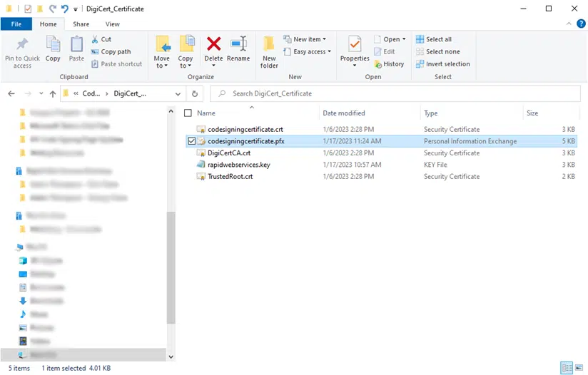This screenshot has height=375, width=588.
Task: Click the DigiCert_... breadcrumb segment
Action: 130,93
